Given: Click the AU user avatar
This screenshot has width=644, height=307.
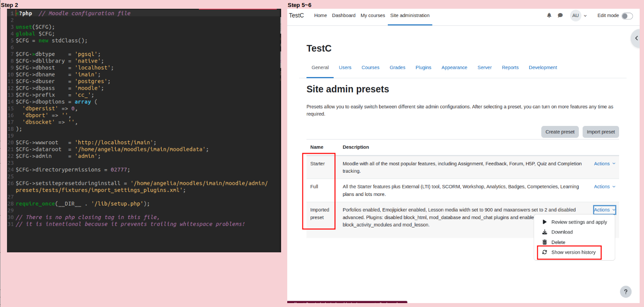Looking at the screenshot, I should [x=575, y=16].
